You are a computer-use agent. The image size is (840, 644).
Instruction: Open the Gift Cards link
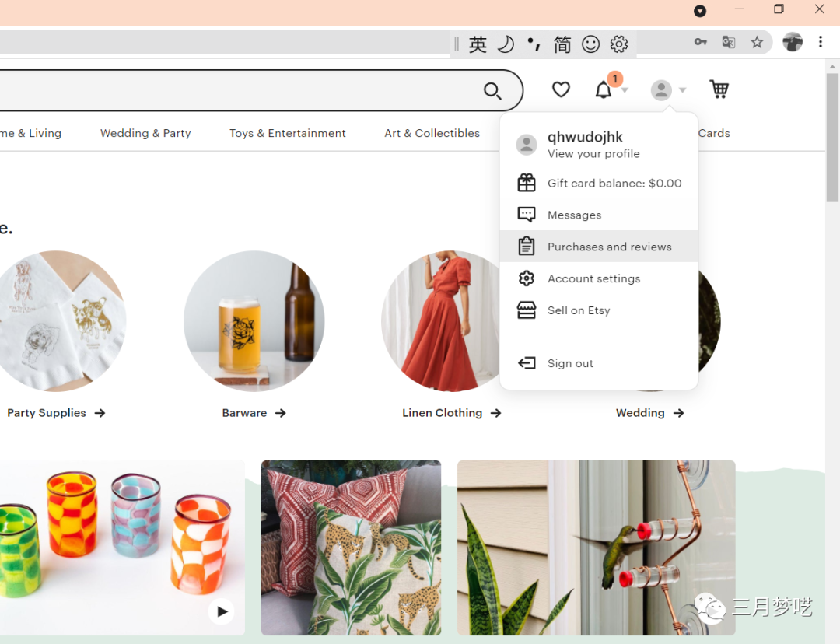click(714, 133)
